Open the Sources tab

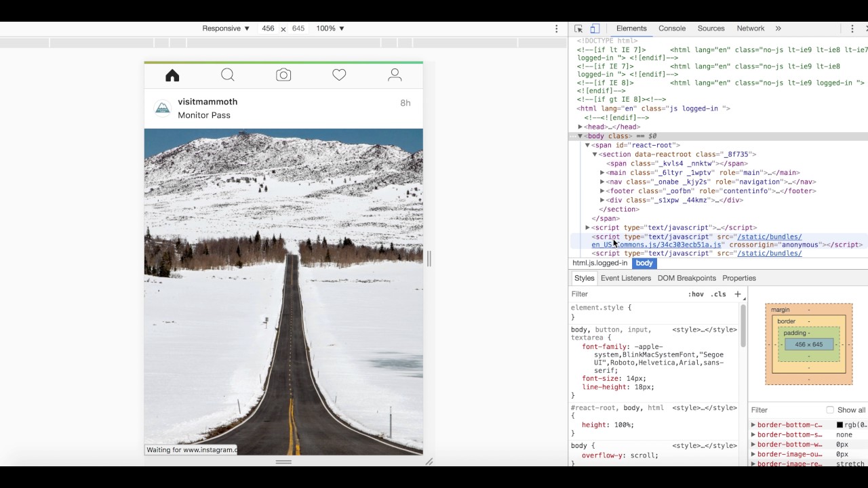tap(711, 28)
